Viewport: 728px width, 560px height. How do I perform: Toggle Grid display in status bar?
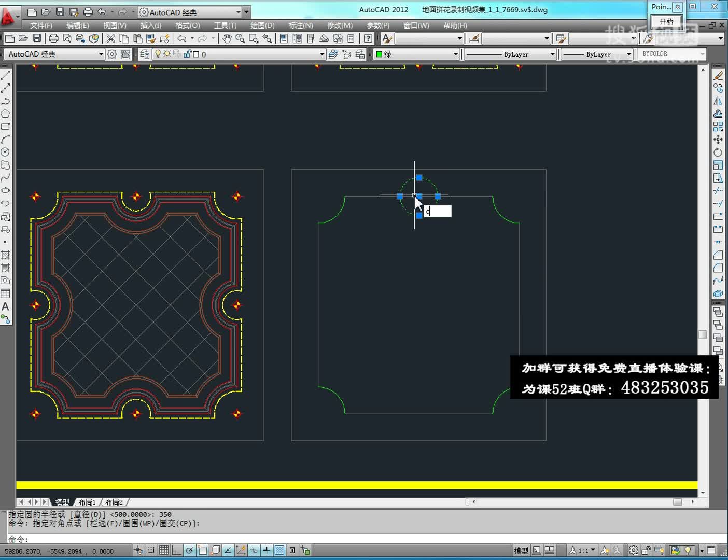164,551
